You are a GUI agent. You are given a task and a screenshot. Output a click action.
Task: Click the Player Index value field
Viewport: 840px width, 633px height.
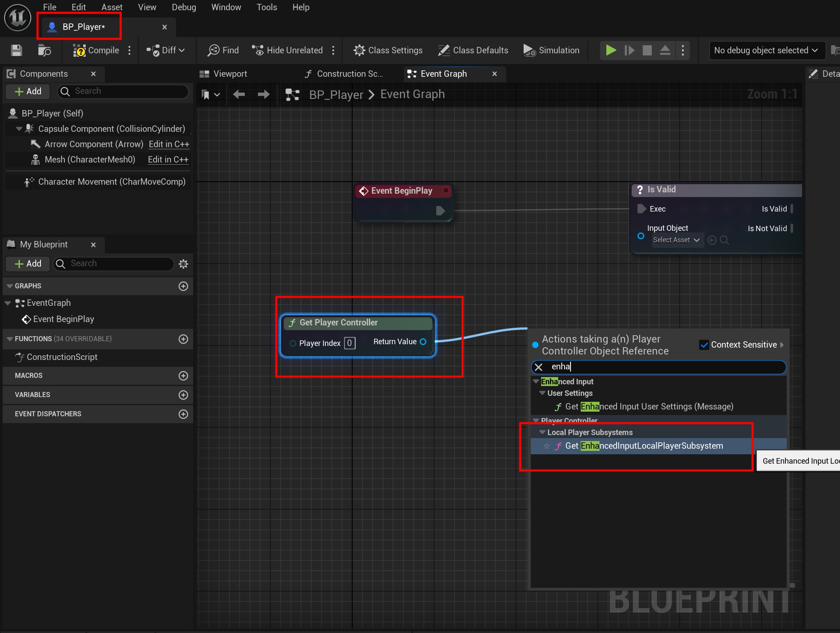(x=349, y=343)
